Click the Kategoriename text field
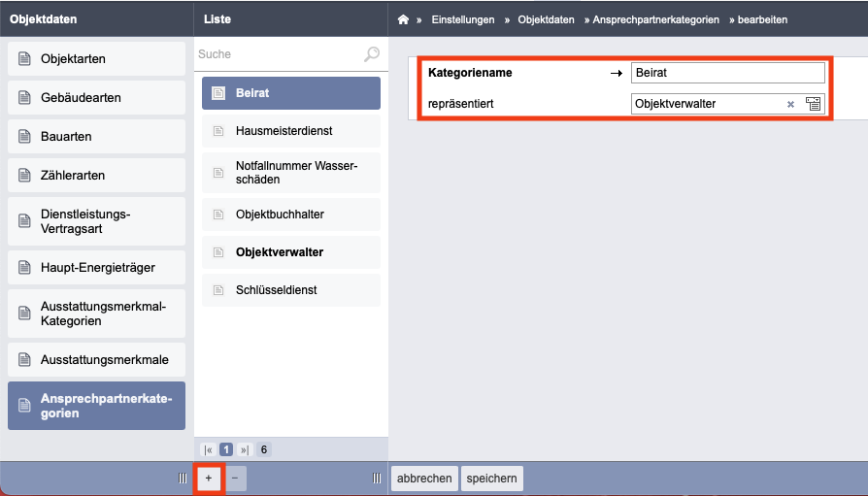This screenshot has width=868, height=496. (728, 73)
